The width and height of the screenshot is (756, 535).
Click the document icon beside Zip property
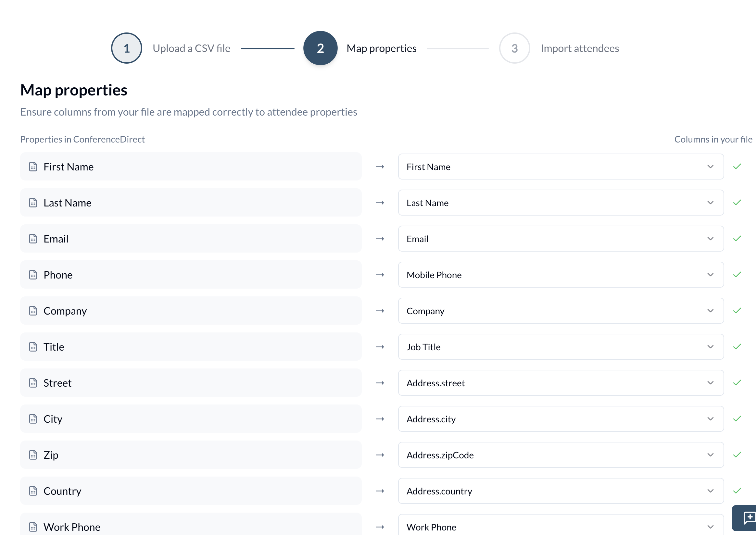pyautogui.click(x=33, y=454)
